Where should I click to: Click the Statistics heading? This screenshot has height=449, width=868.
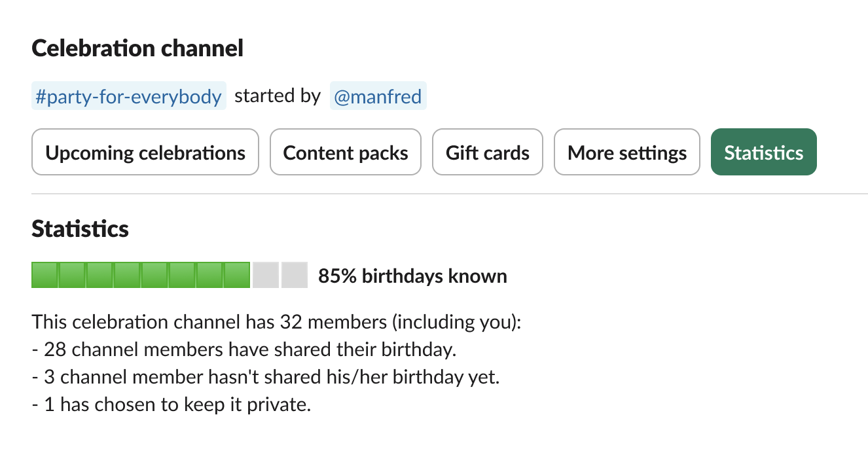click(79, 229)
